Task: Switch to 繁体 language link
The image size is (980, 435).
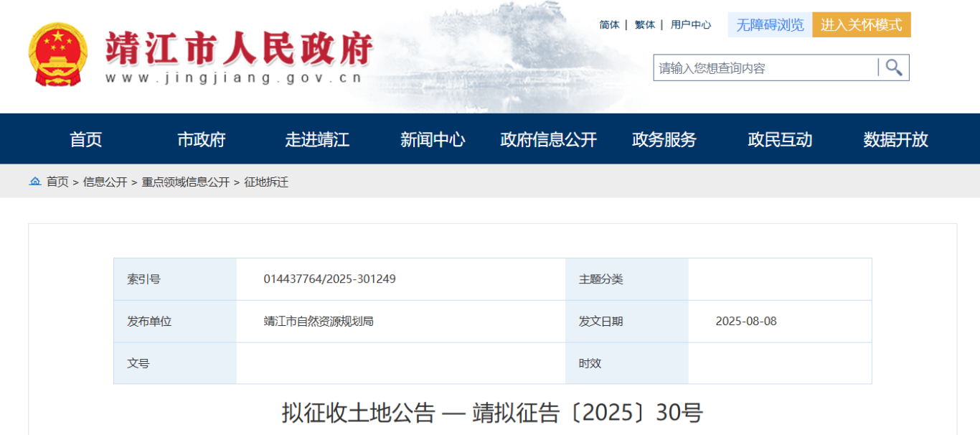Action: [x=645, y=24]
